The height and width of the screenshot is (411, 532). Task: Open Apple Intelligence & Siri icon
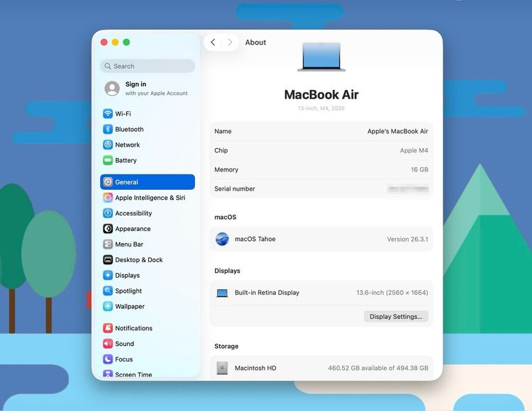tap(108, 198)
